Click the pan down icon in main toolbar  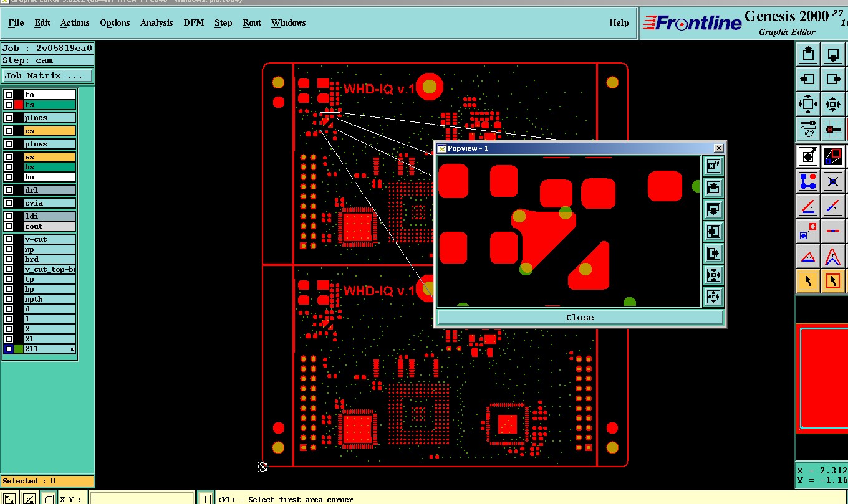pos(833,54)
